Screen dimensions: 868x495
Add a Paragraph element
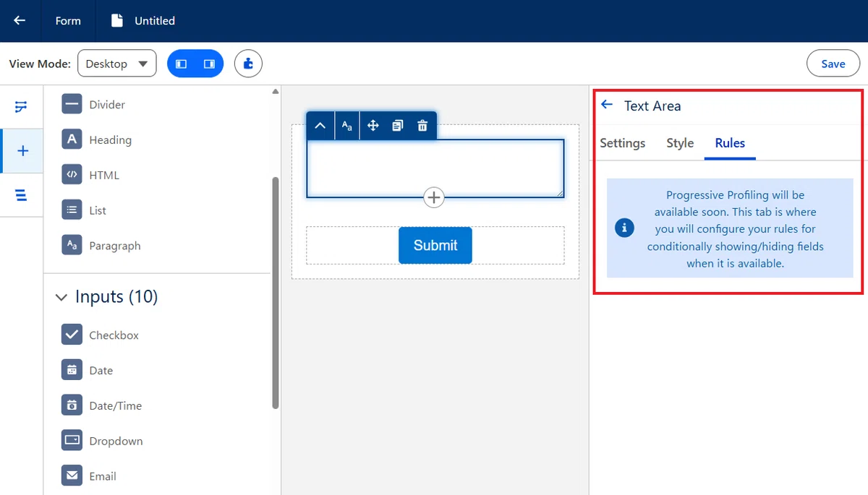102,246
